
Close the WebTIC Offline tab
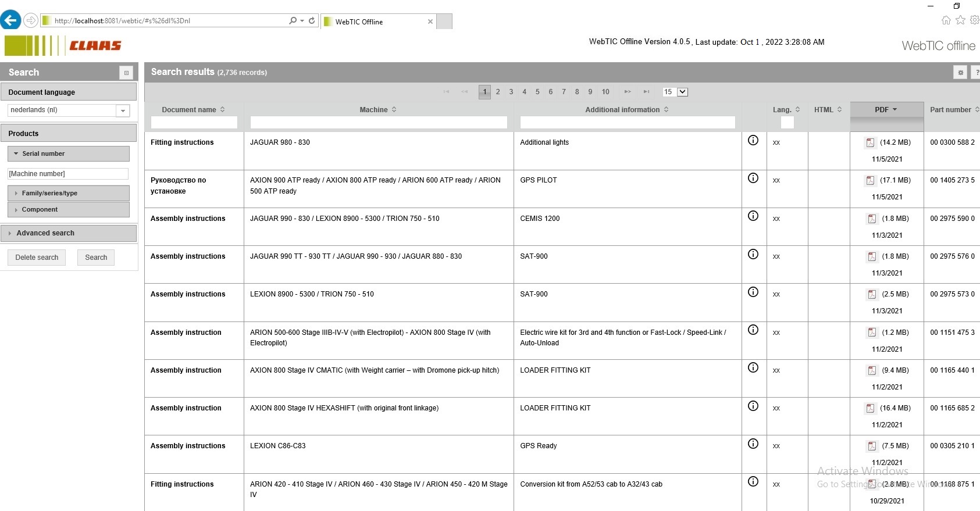[x=430, y=22]
